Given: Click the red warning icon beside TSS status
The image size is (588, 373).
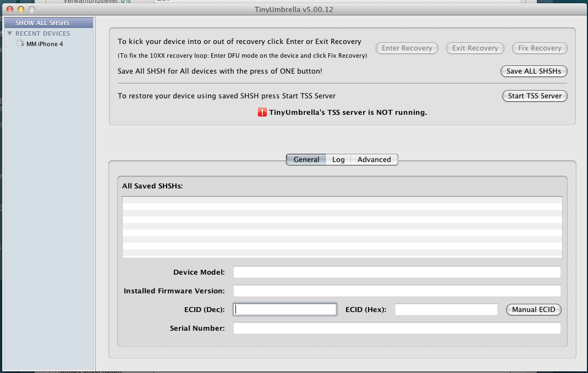Looking at the screenshot, I should [262, 113].
